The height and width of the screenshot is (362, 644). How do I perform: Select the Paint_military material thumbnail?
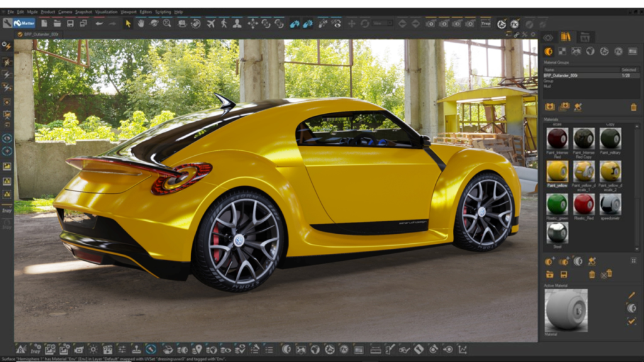coord(610,140)
